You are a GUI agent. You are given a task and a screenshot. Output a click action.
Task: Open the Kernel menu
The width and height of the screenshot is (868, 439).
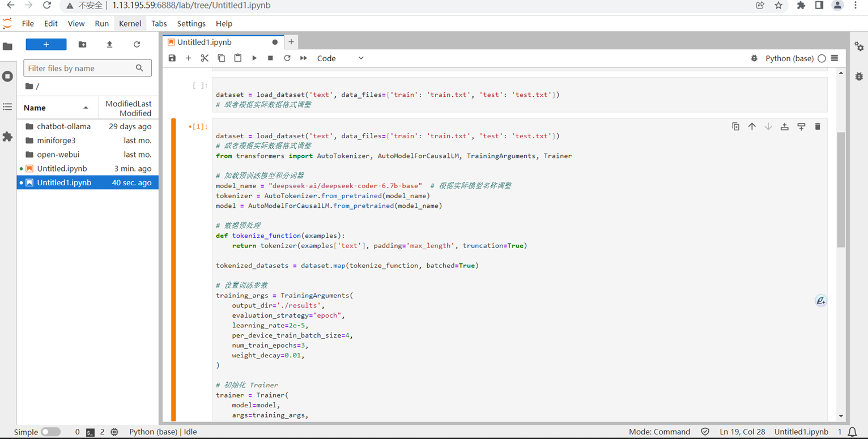point(130,23)
